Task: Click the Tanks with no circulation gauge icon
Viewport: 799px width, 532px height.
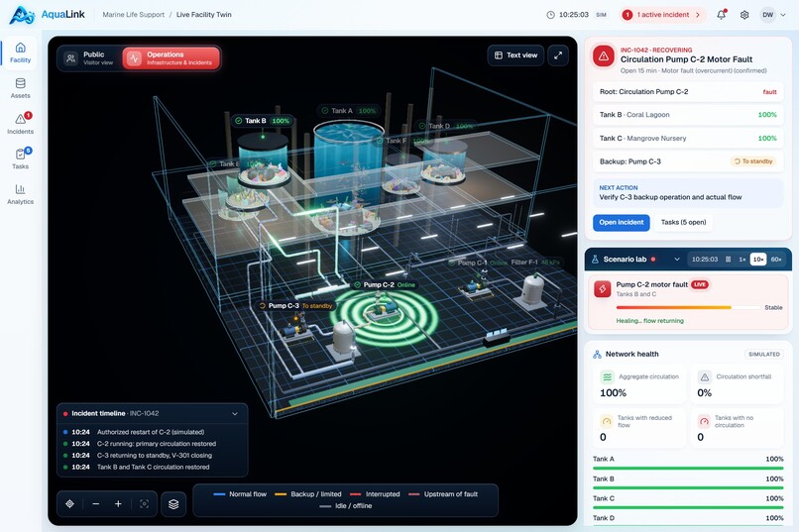Action: (704, 421)
